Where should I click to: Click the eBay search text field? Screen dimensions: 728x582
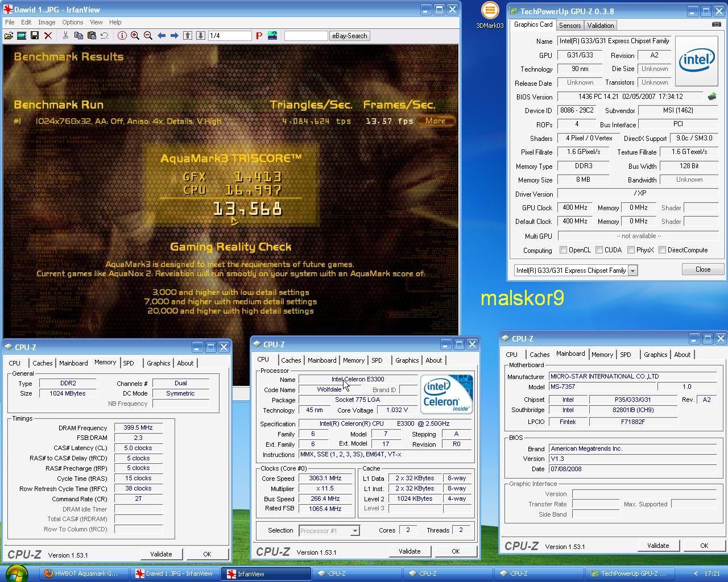[306, 36]
